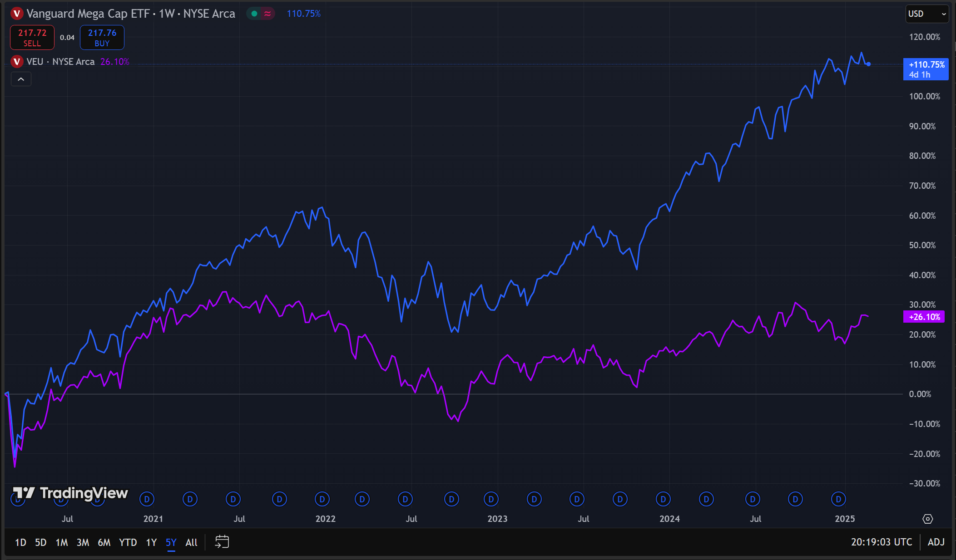Click the VEU symbol logo icon
This screenshot has width=956, height=560.
(x=17, y=61)
